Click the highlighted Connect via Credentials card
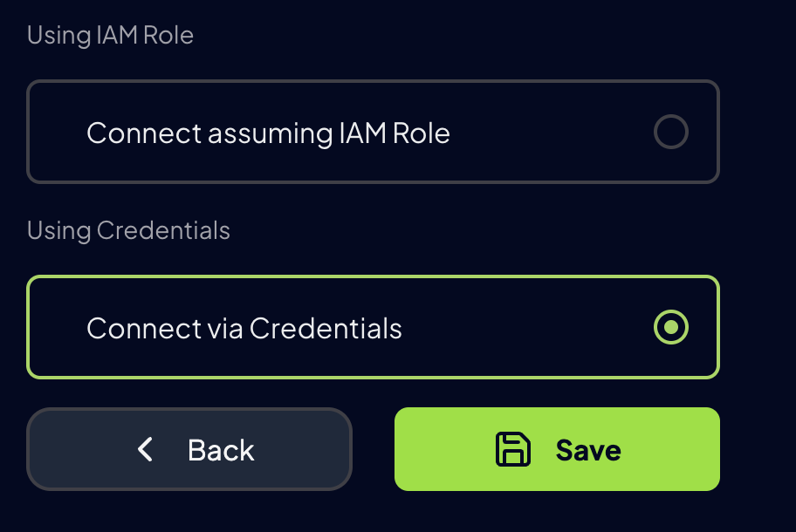Viewport: 796px width, 532px height. pos(373,327)
